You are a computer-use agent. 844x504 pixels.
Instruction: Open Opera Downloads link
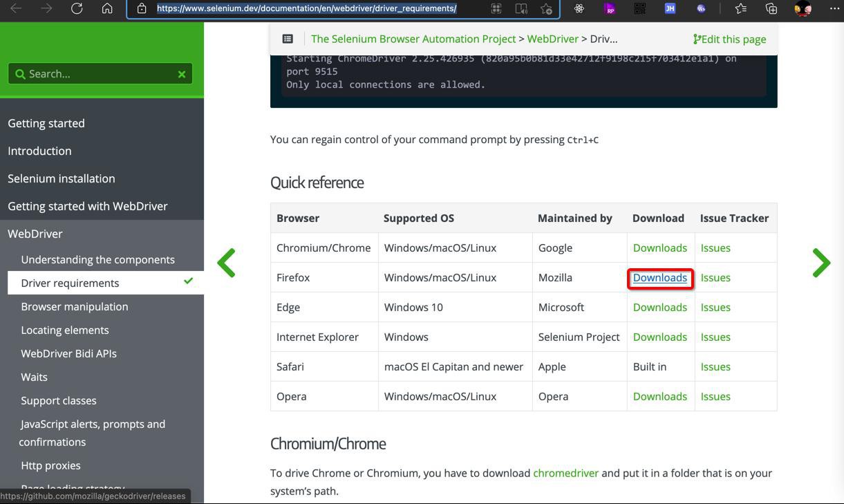(660, 396)
